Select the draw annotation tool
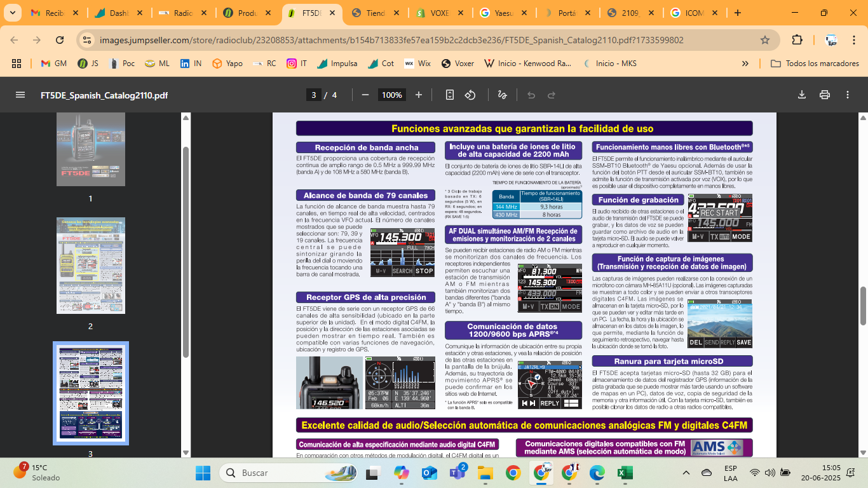The image size is (868, 488). [x=502, y=95]
